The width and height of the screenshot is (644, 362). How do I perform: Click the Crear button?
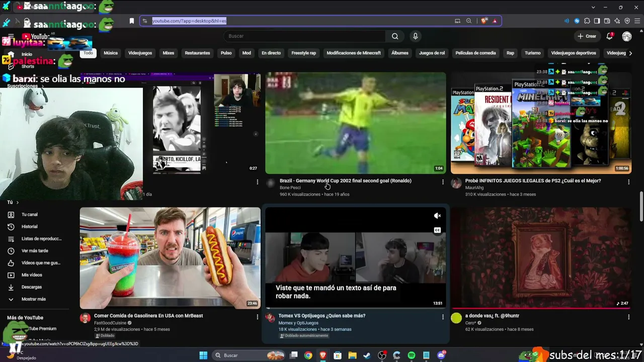587,36
